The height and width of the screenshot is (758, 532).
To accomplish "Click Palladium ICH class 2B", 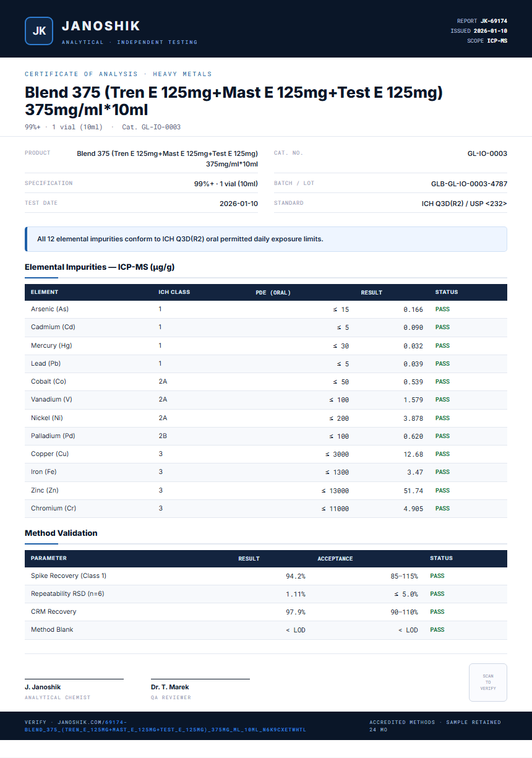I will 163,436.
